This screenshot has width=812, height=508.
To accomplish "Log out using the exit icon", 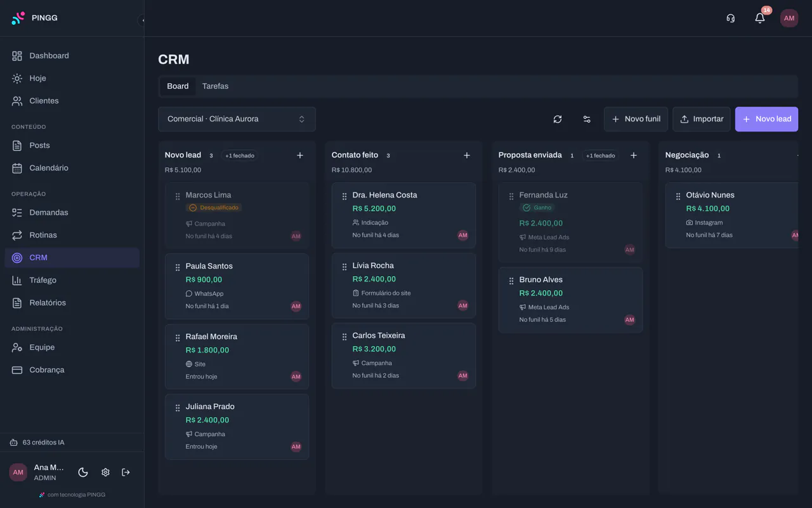I will (x=126, y=472).
